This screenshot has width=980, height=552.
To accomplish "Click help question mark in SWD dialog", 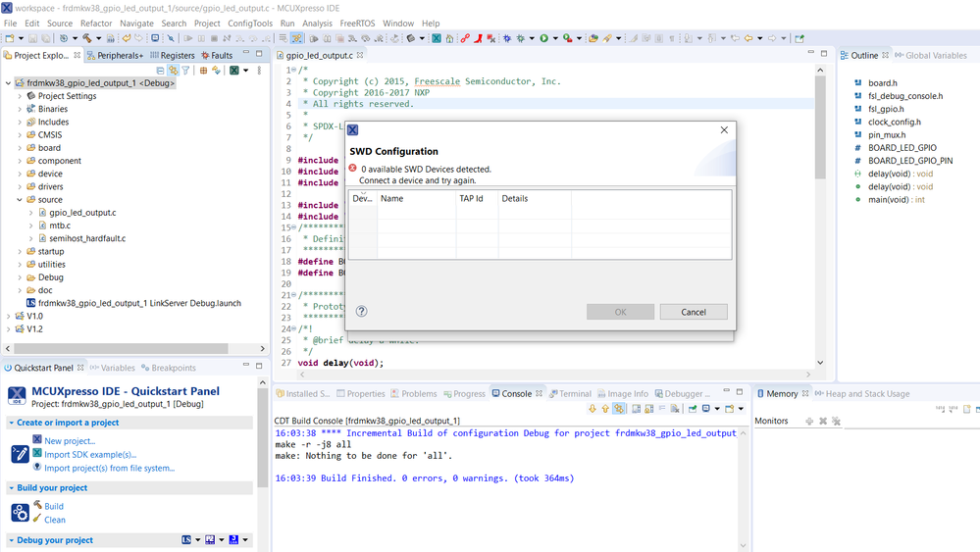I will click(361, 311).
